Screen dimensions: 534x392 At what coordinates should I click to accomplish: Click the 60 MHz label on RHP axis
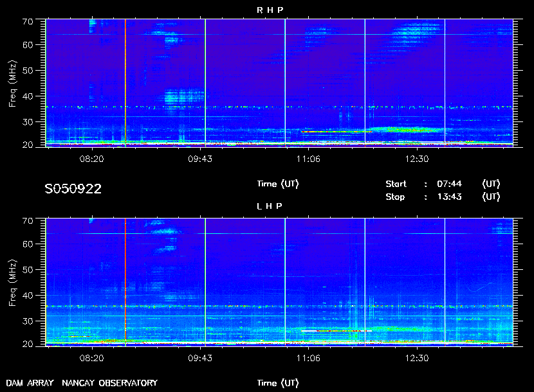click(28, 45)
